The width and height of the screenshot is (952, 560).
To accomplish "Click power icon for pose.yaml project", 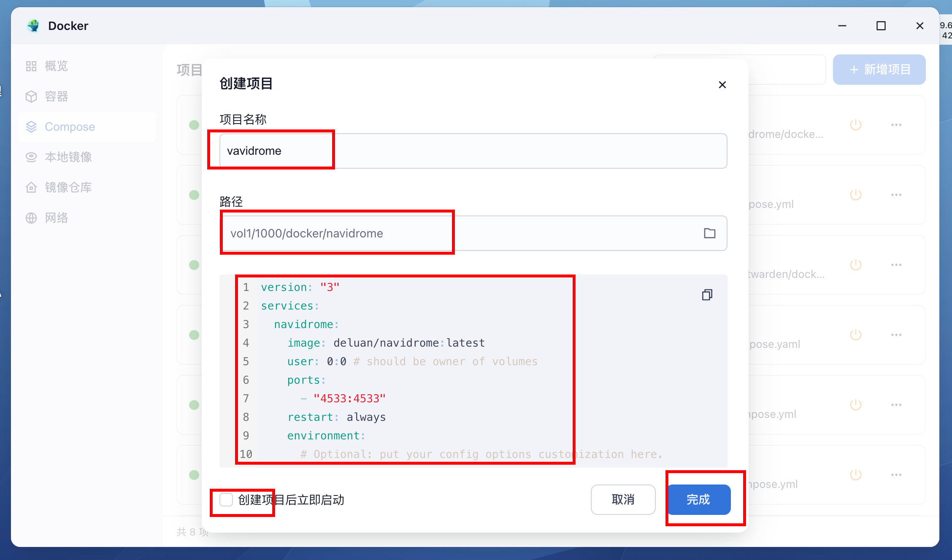I will coord(855,335).
